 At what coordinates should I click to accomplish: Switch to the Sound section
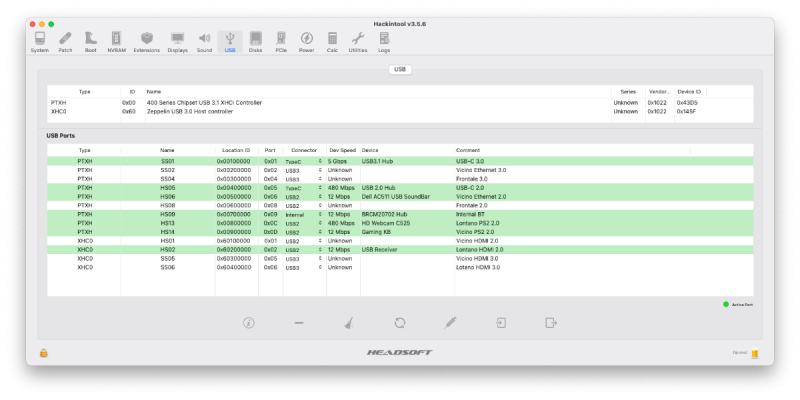click(x=205, y=42)
